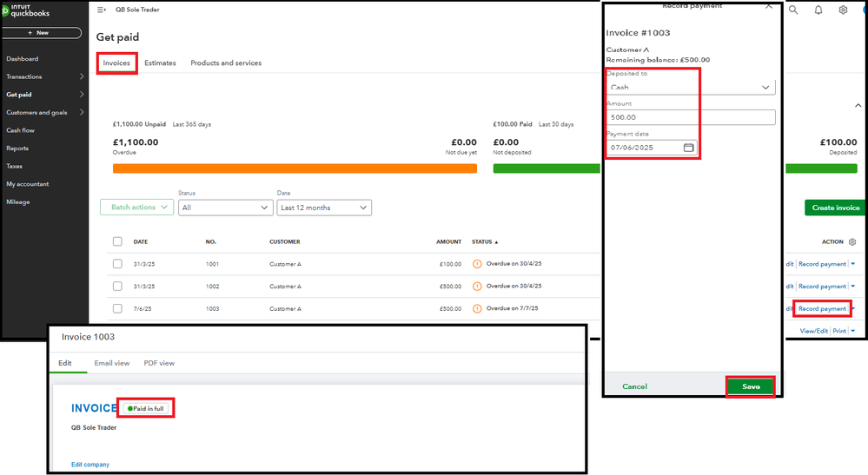Screen dimensions: 868x475
Task: Close the Record payment panel
Action: pyautogui.click(x=768, y=6)
